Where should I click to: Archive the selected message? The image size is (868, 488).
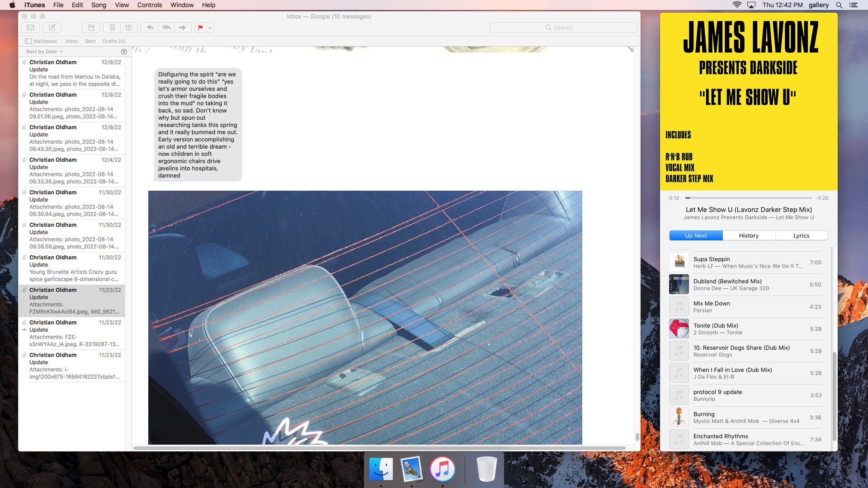[x=91, y=28]
